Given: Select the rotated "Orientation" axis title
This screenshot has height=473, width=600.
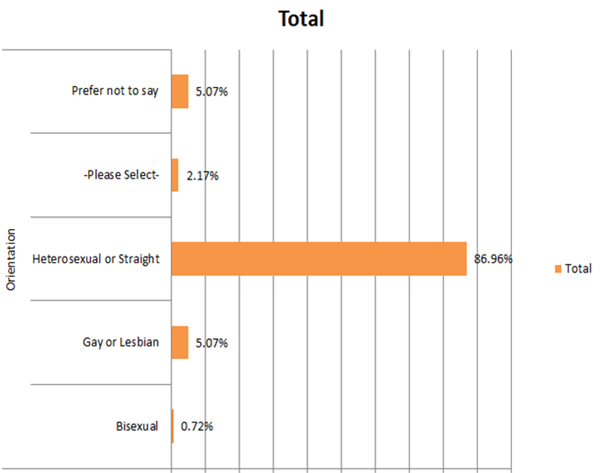Looking at the screenshot, I should tap(12, 258).
